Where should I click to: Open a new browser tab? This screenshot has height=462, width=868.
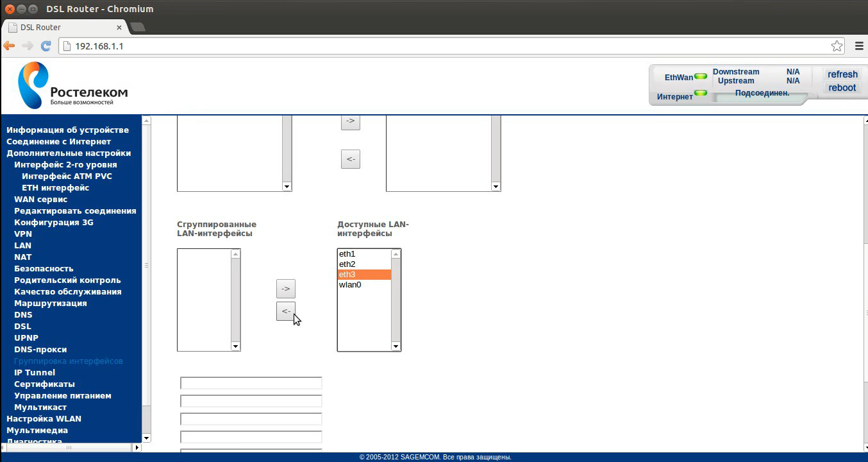137,27
